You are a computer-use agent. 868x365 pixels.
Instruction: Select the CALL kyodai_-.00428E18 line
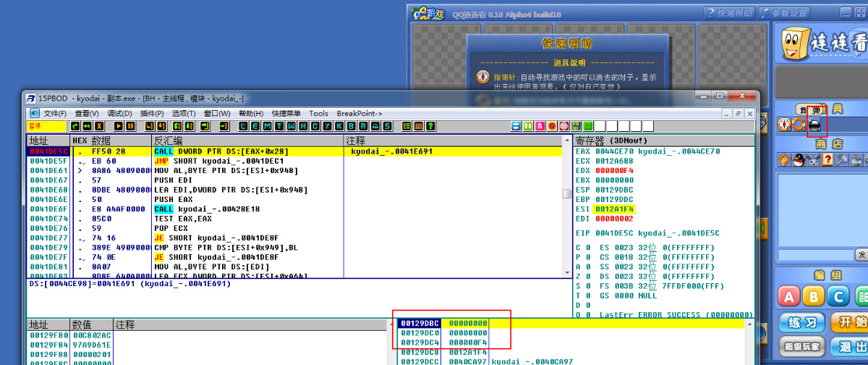click(x=294, y=208)
